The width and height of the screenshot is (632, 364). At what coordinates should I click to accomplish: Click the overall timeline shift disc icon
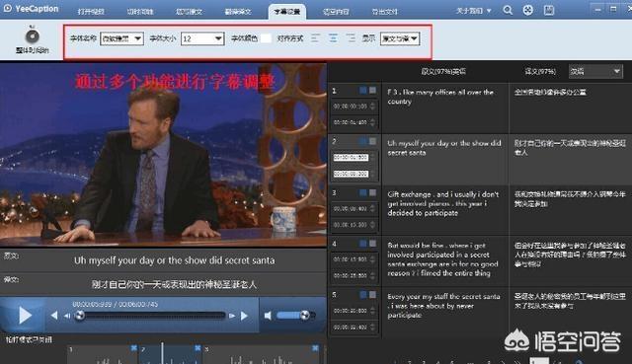33,36
